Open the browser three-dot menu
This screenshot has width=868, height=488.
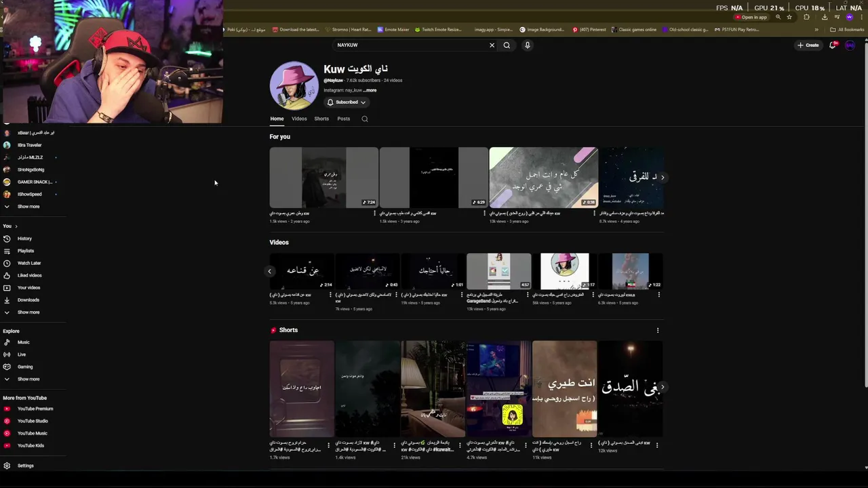point(861,17)
